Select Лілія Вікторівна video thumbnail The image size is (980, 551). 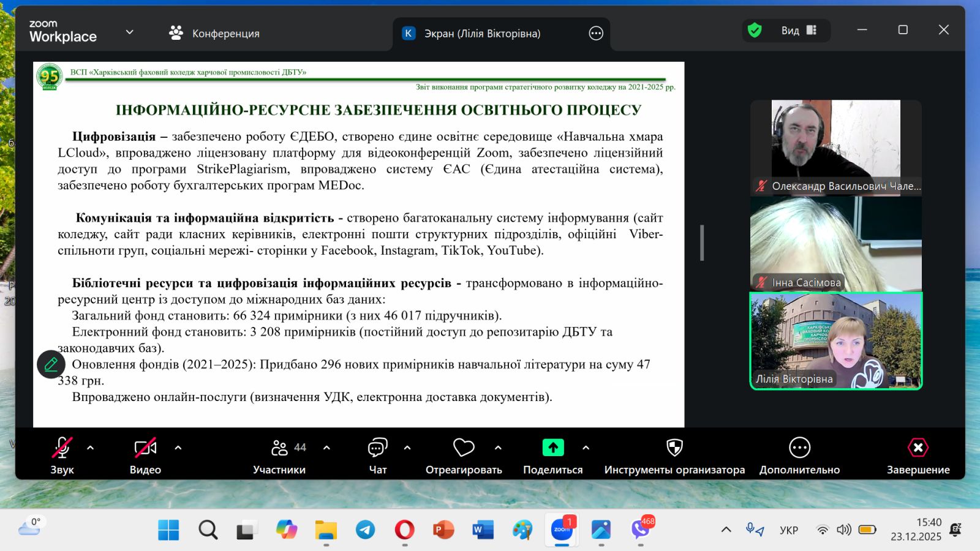point(835,341)
